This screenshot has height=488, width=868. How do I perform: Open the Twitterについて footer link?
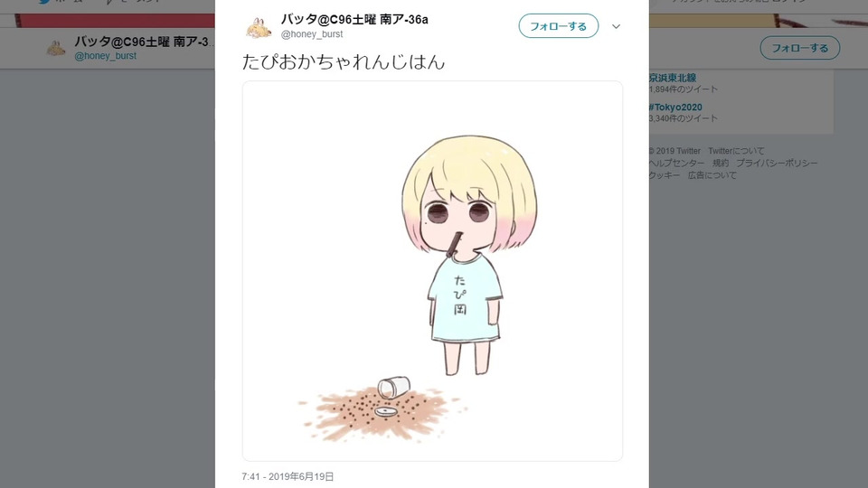pyautogui.click(x=736, y=151)
